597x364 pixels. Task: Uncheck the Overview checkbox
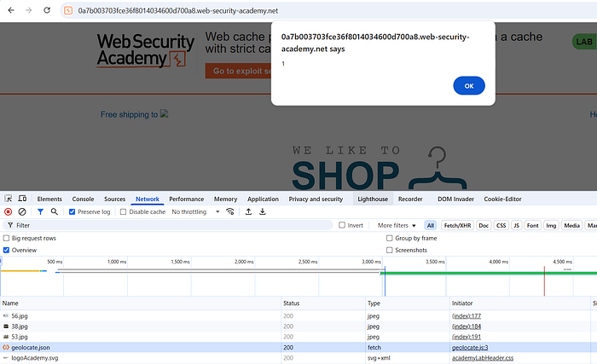tap(6, 250)
